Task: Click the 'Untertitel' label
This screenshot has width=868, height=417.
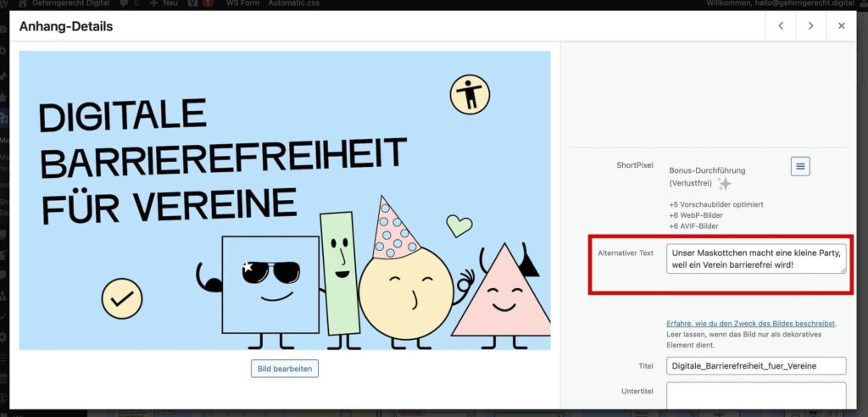Action: [637, 392]
